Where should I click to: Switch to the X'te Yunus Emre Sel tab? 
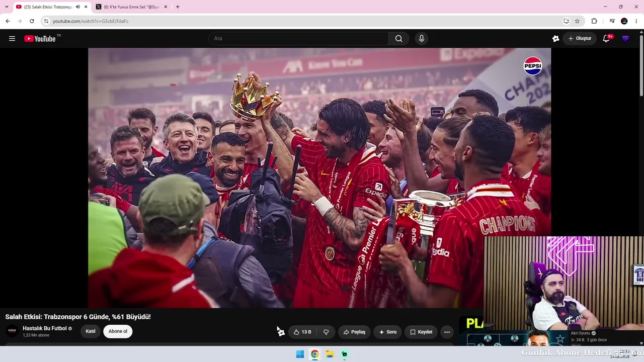coord(132,7)
